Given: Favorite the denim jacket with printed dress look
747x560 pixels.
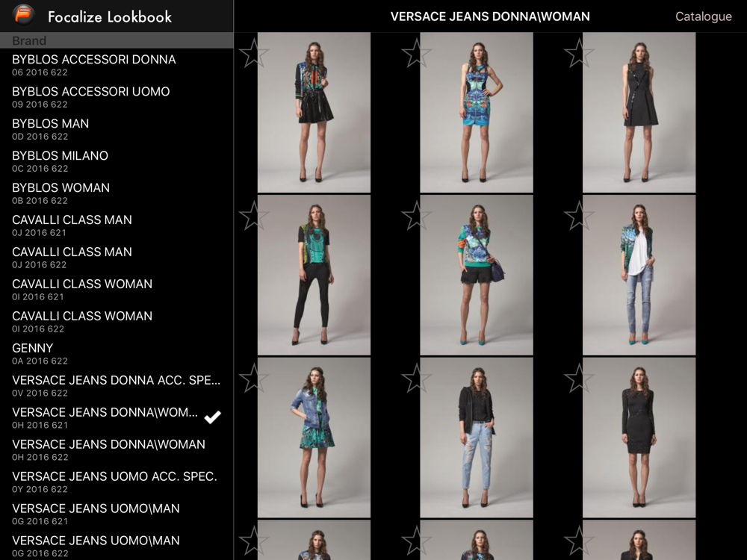Looking at the screenshot, I should point(254,378).
